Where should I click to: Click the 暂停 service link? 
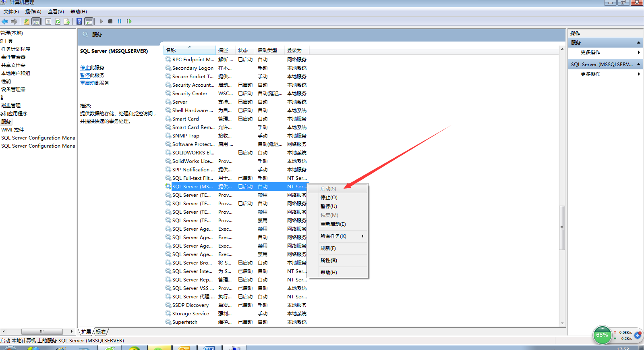[x=85, y=75]
